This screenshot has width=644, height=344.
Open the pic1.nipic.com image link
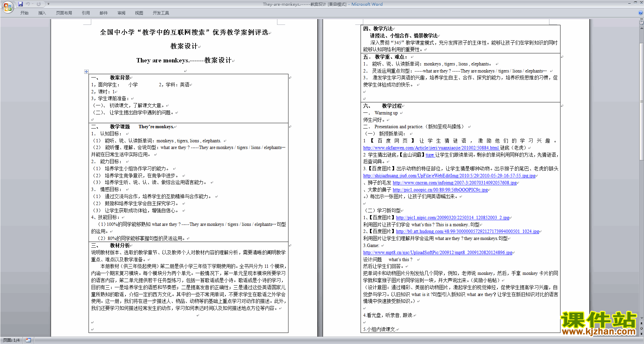pyautogui.click(x=452, y=217)
